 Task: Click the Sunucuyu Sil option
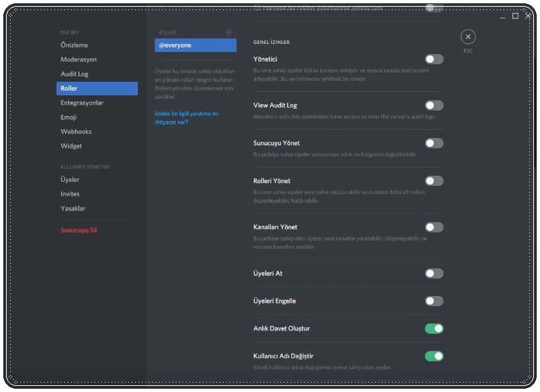coord(79,230)
